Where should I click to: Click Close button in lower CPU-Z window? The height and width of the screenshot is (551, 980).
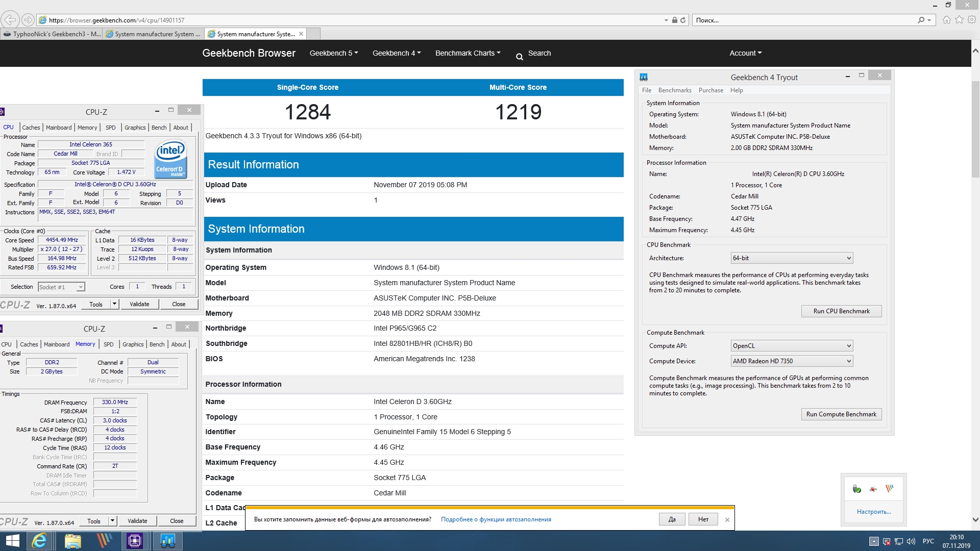[x=177, y=521]
